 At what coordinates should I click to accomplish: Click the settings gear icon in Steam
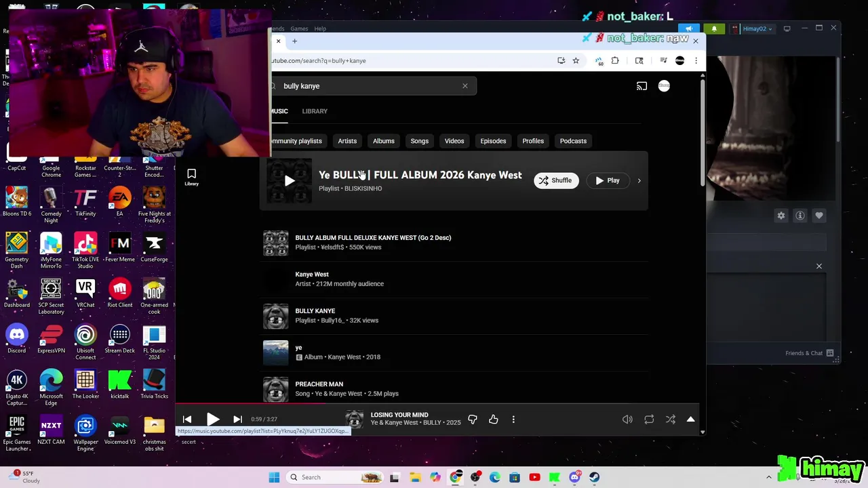pyautogui.click(x=781, y=216)
